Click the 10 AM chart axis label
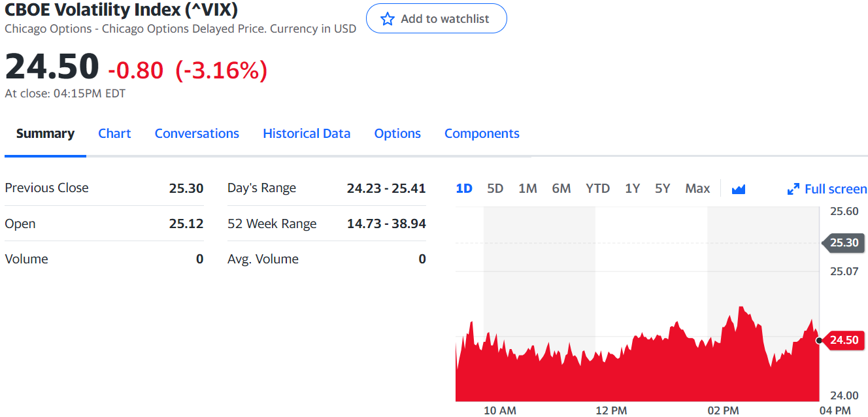The height and width of the screenshot is (417, 868). (x=499, y=410)
